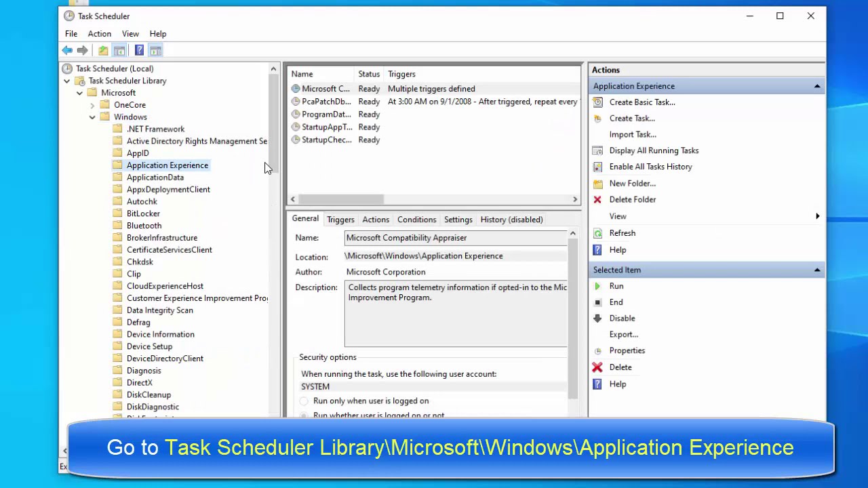The image size is (868, 488).
Task: Select the Defrag folder in tree
Action: (x=138, y=323)
